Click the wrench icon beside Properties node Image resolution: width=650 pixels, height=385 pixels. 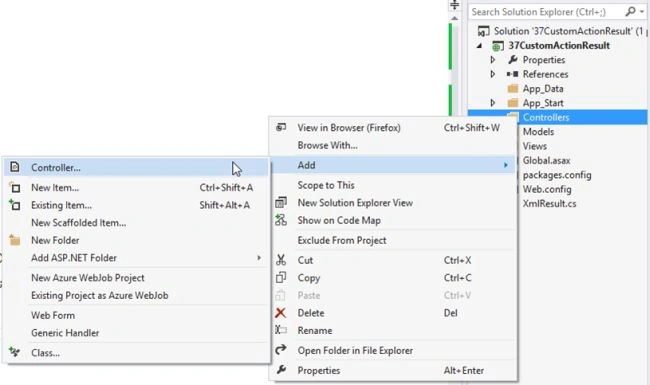pyautogui.click(x=513, y=60)
